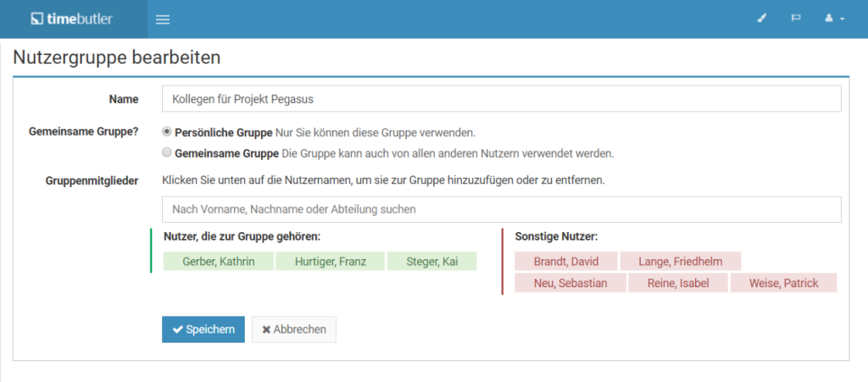Add Reine, Isabel to the group
This screenshot has width=868, height=382.
677,283
